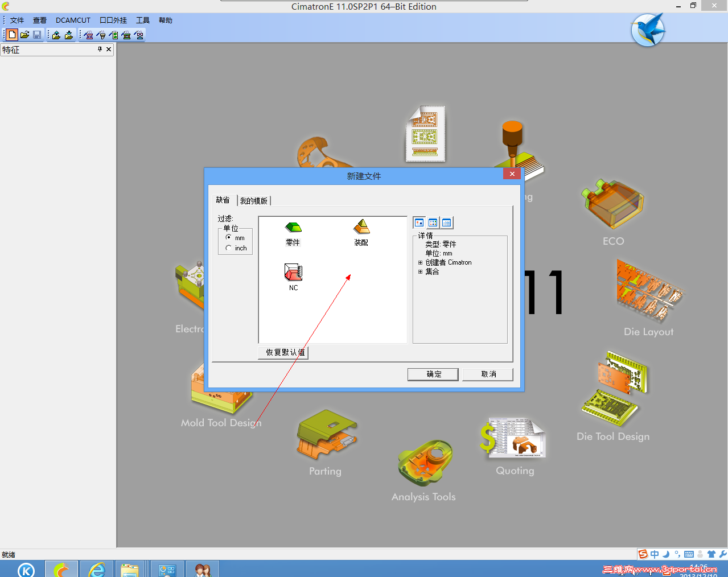Choose the 装配 assembly template icon
Viewport: 728px width, 577px height.
[361, 228]
